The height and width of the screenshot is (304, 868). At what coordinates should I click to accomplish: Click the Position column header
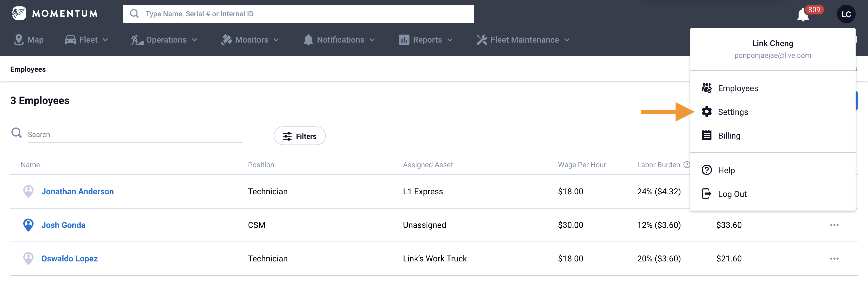point(261,165)
